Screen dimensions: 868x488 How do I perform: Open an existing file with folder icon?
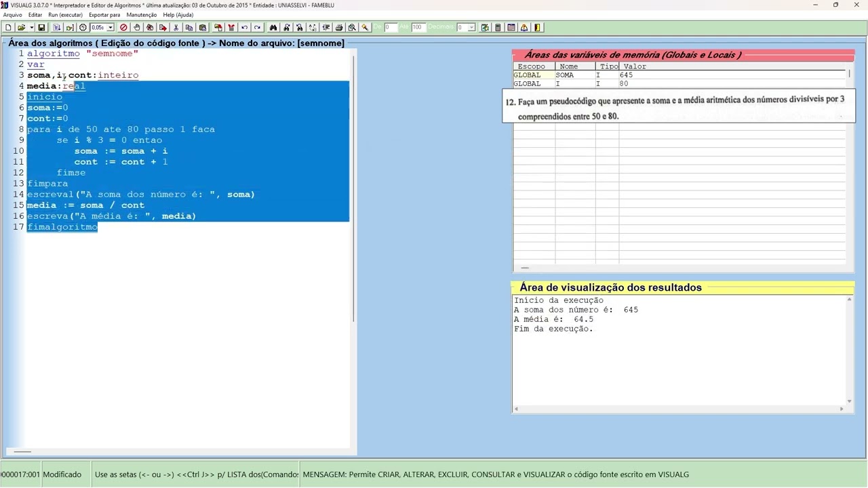pyautogui.click(x=21, y=28)
